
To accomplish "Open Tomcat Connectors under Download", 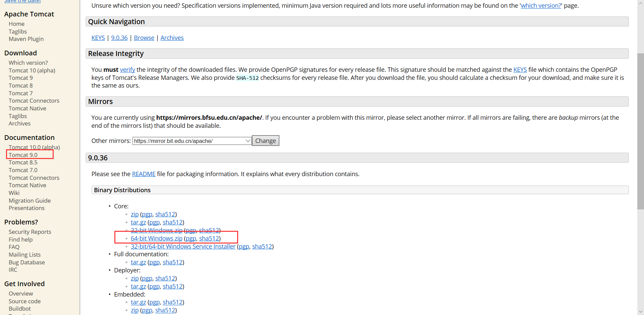I will [x=34, y=101].
